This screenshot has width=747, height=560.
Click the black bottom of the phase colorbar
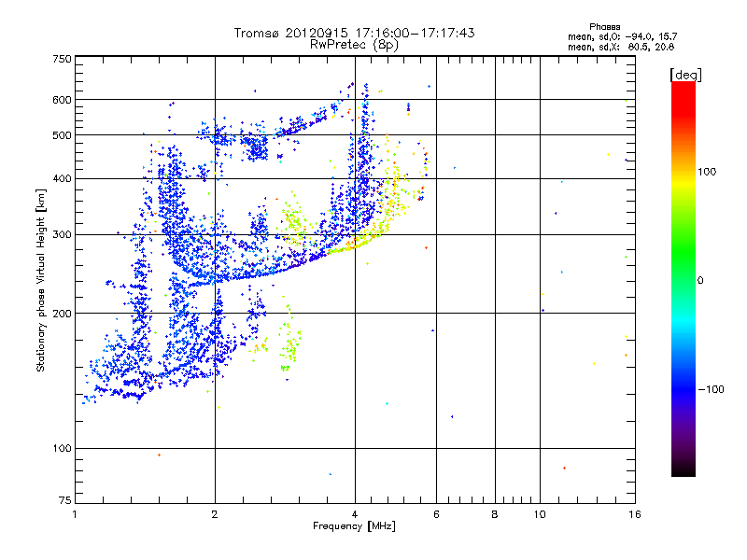(x=684, y=469)
